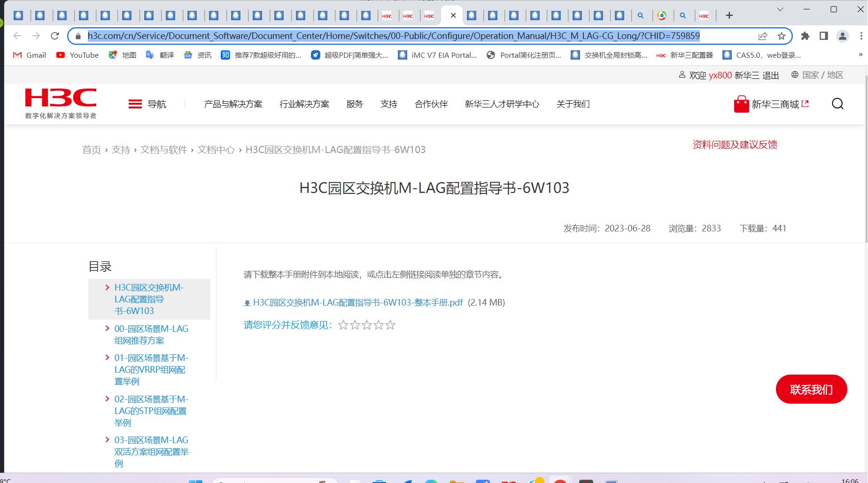The image size is (868, 483).
Task: Open the CAS5.0 web登录 bookmark
Action: (x=762, y=55)
